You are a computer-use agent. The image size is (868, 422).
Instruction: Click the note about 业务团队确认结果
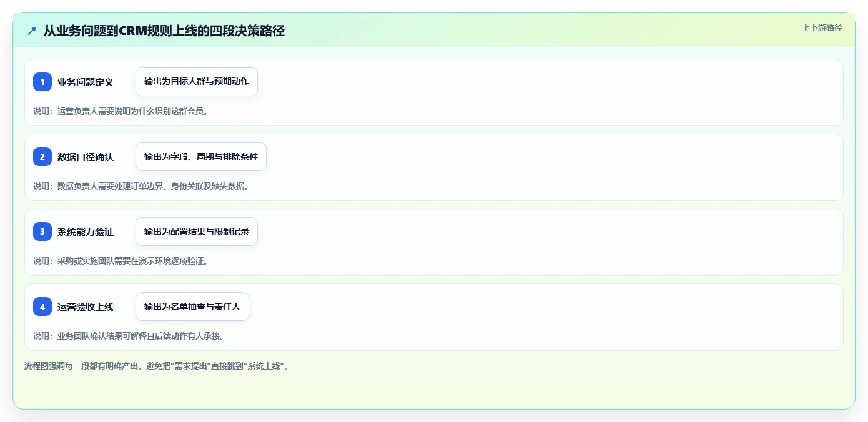coord(129,336)
